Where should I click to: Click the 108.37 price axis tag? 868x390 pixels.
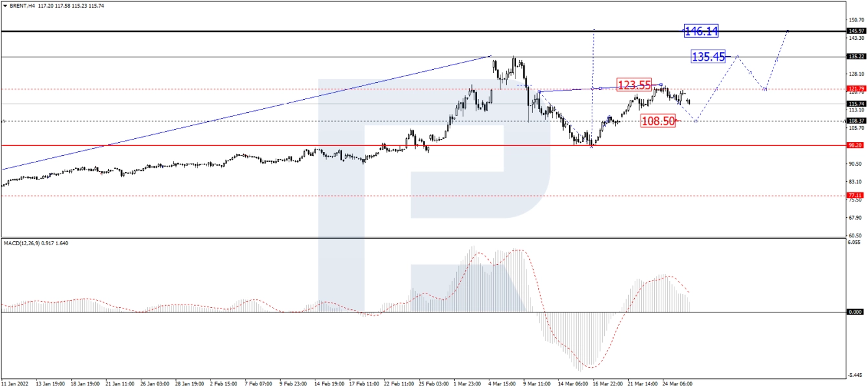click(x=856, y=121)
